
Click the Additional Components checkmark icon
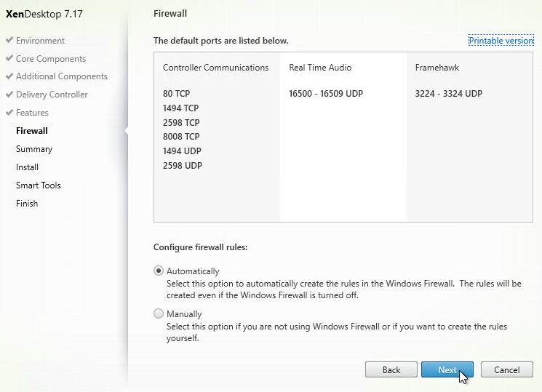coord(9,76)
